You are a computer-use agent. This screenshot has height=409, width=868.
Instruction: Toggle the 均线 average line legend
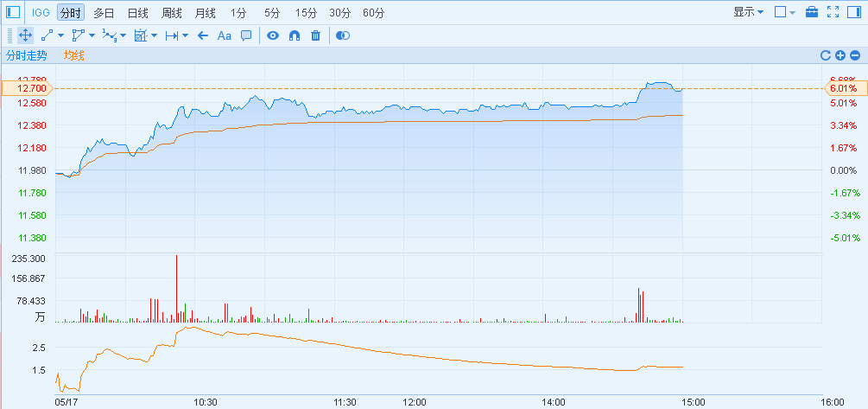[73, 55]
